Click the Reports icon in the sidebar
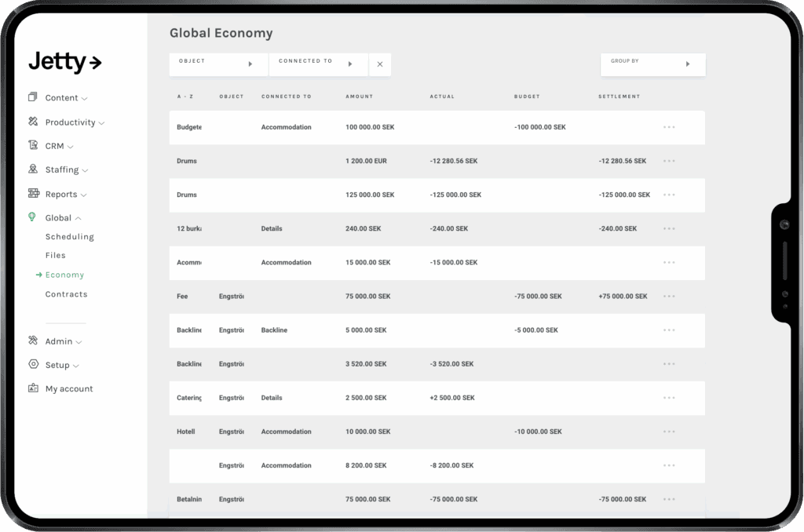 32,194
